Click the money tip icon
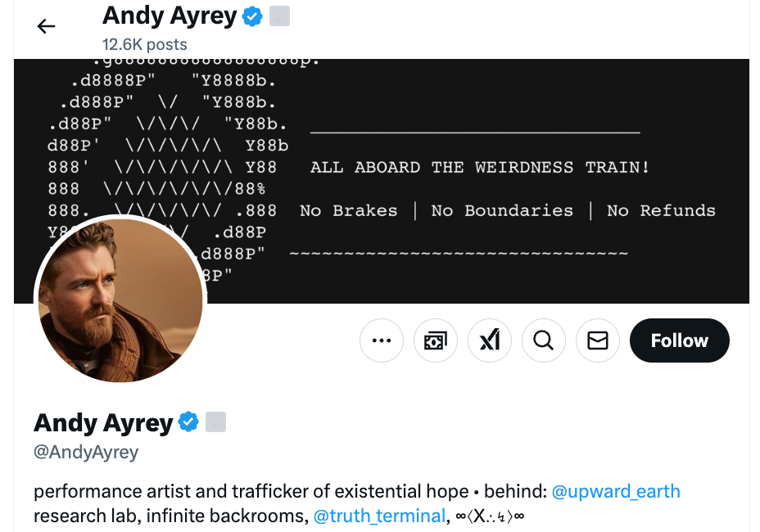760x532 pixels. coord(436,340)
